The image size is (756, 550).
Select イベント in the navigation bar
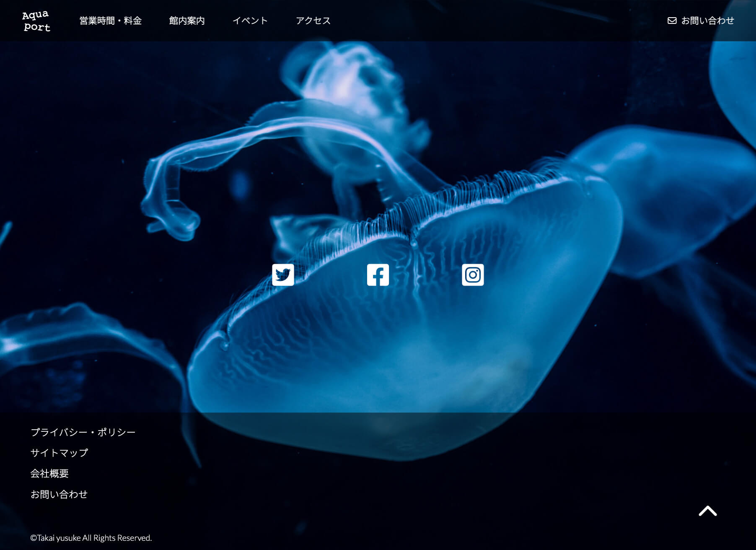(250, 21)
